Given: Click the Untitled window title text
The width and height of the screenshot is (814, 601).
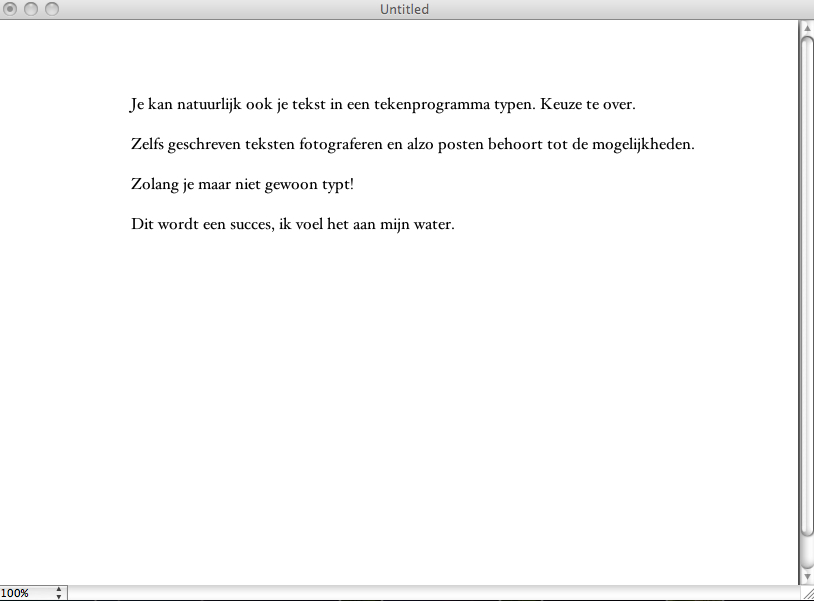Looking at the screenshot, I should (x=405, y=9).
